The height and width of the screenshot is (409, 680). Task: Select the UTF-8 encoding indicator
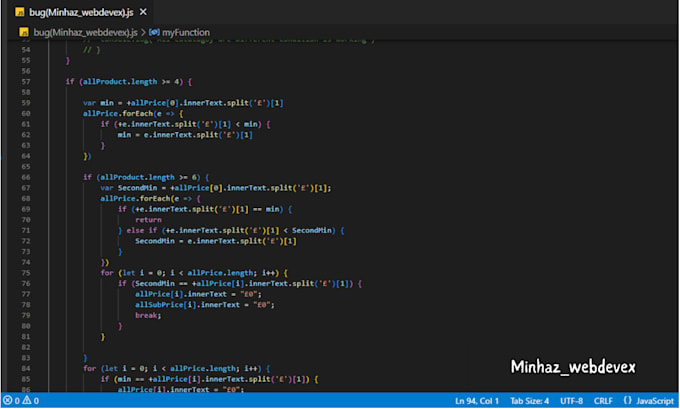572,401
